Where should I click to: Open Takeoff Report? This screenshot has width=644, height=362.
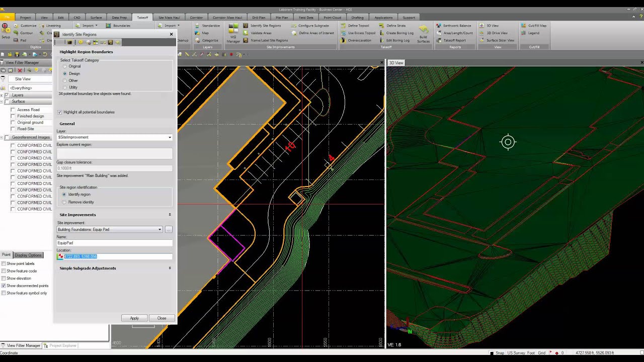(x=451, y=40)
